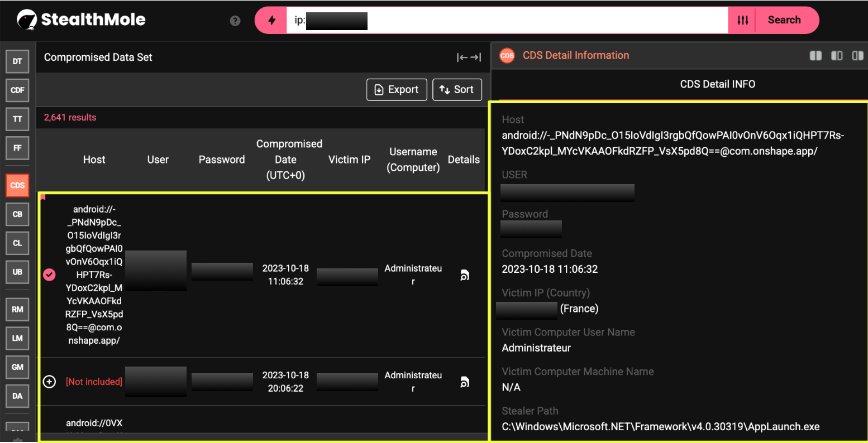The height and width of the screenshot is (443, 868).
Task: Uncheck the selected first result row
Action: coord(50,275)
